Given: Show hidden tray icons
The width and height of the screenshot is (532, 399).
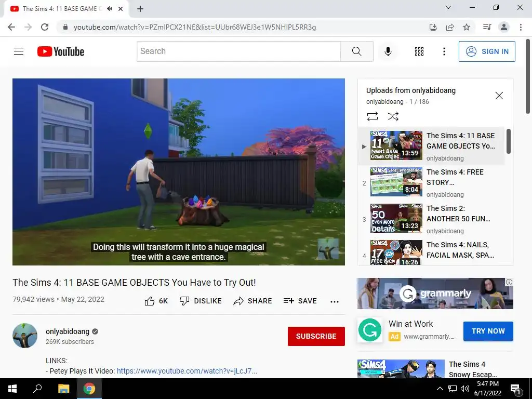Looking at the screenshot, I should tap(440, 389).
